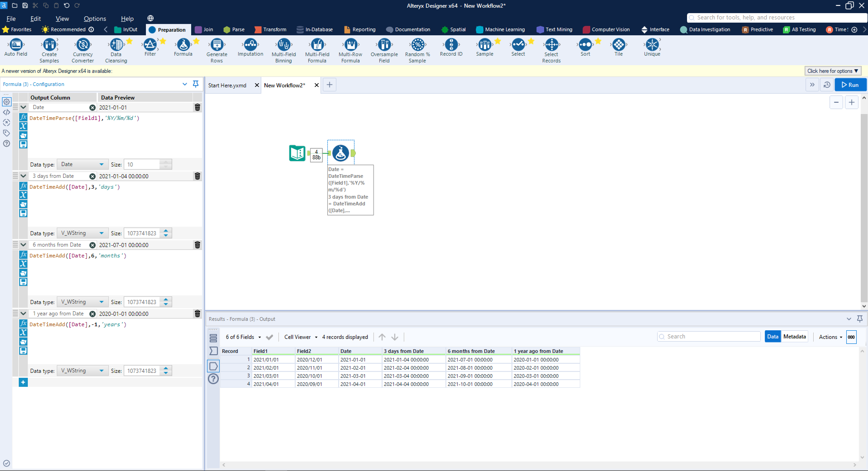Switch to the Start Here.yxmd tab
Viewport: 868px width, 471px height.
point(227,85)
